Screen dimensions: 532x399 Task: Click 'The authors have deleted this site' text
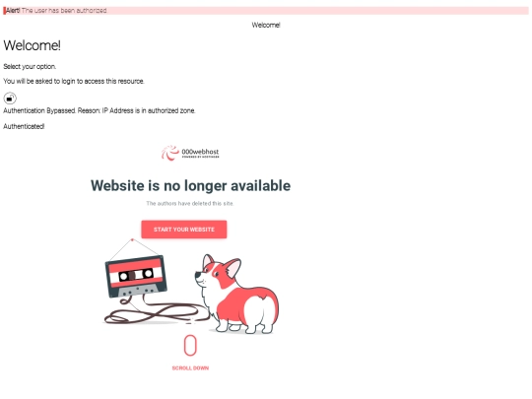tap(190, 204)
